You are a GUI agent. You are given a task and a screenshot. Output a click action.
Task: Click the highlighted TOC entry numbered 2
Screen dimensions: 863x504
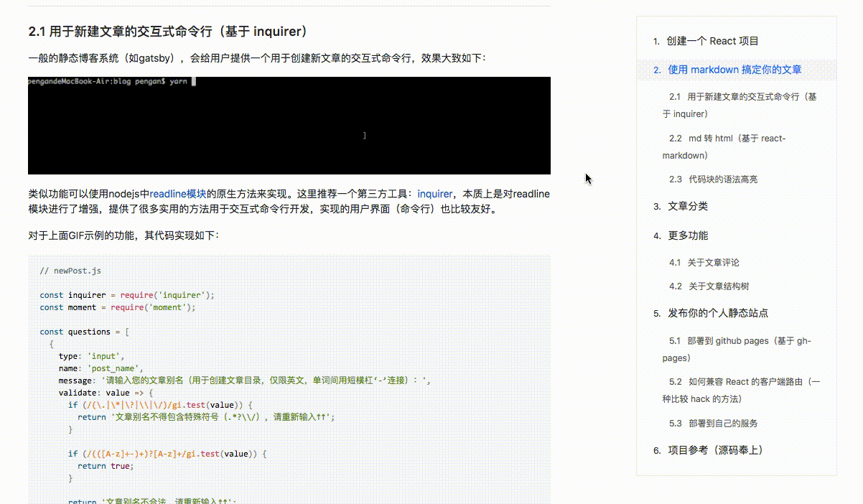[727, 70]
